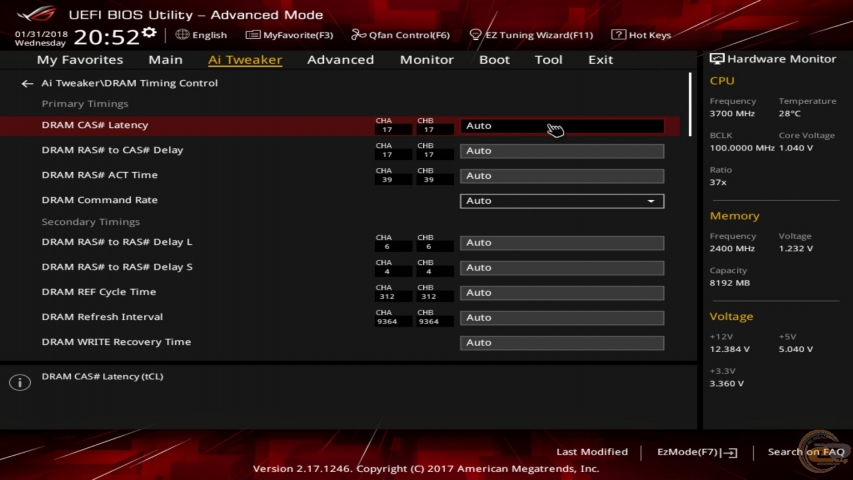Click the DRAM Command Rate dropdown arrow

(x=651, y=201)
